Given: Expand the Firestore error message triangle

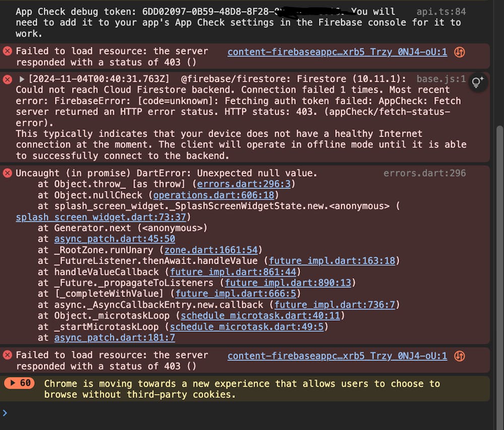Looking at the screenshot, I should click(22, 79).
